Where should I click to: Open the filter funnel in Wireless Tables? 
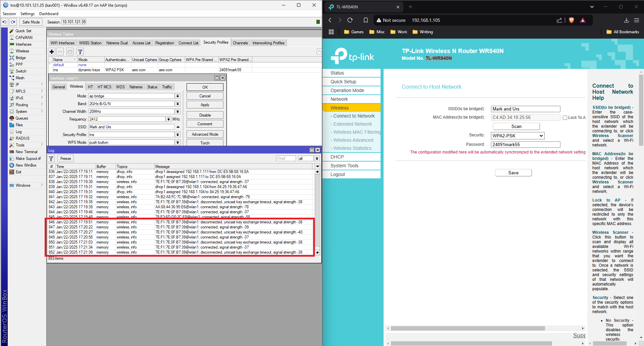(x=80, y=52)
